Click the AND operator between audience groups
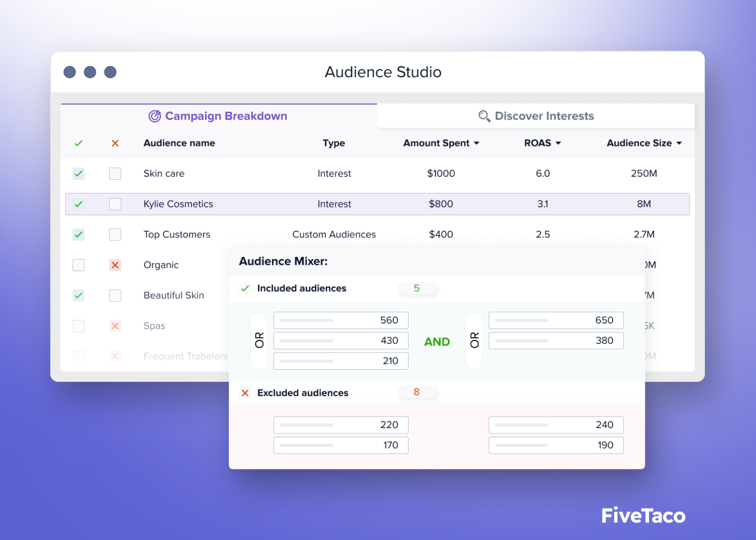756x540 pixels. coord(437,342)
